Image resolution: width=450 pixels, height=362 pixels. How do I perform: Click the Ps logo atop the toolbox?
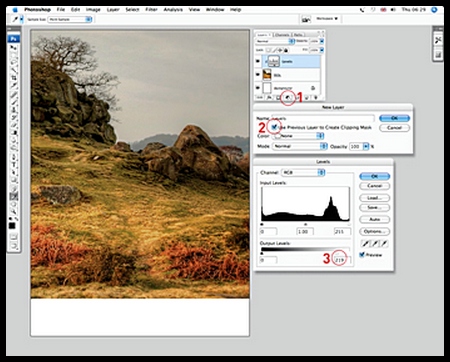click(14, 39)
